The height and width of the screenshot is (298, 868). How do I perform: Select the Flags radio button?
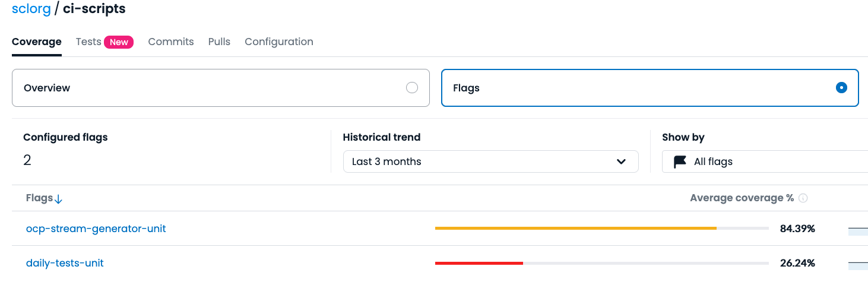pyautogui.click(x=841, y=88)
